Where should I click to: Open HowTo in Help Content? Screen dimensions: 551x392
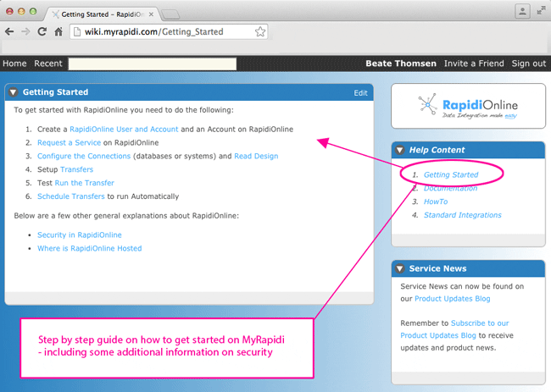click(436, 202)
